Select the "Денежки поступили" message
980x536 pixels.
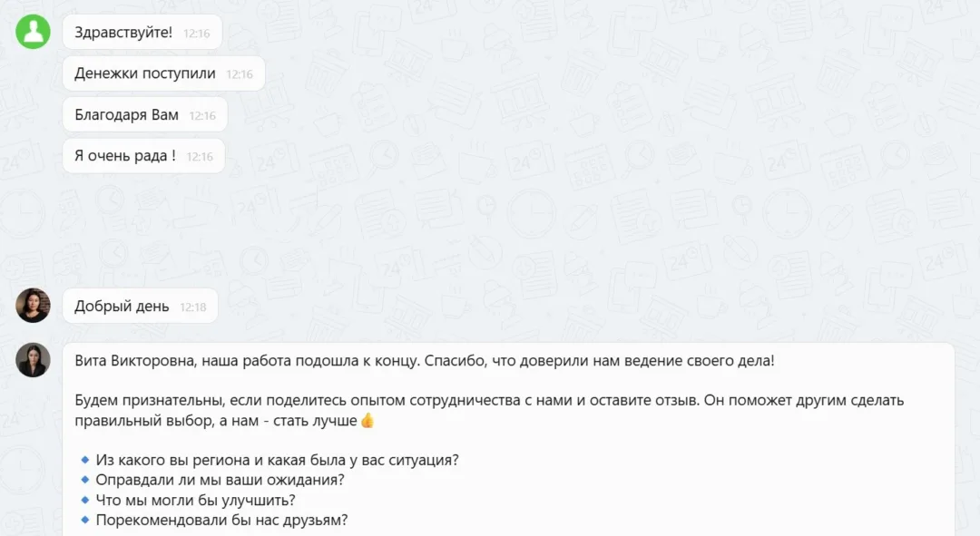145,73
